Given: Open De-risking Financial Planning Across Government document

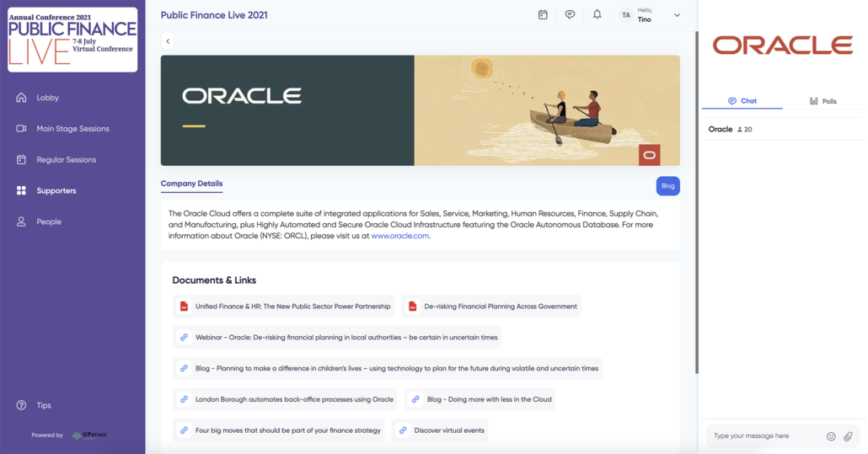Looking at the screenshot, I should [x=491, y=307].
